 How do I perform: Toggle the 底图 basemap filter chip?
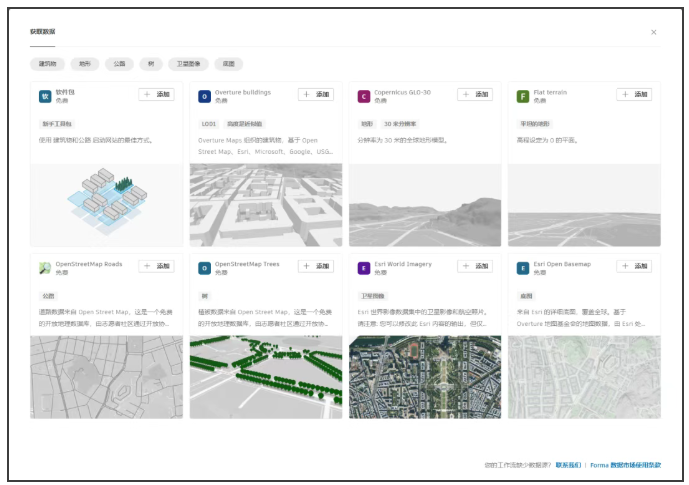click(x=228, y=64)
